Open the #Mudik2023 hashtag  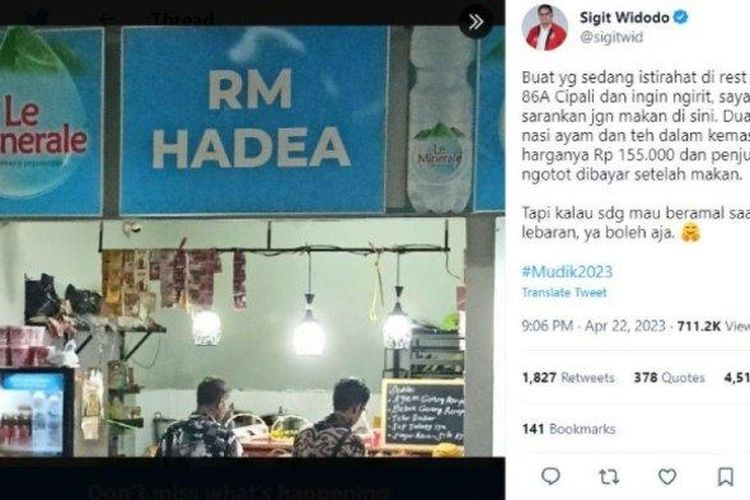tap(567, 272)
